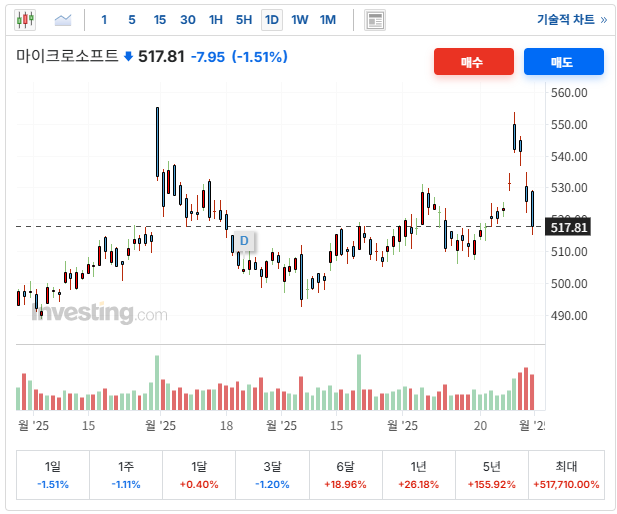Click the 560.00 price axis label
This screenshot has width=617, height=514.
point(569,93)
